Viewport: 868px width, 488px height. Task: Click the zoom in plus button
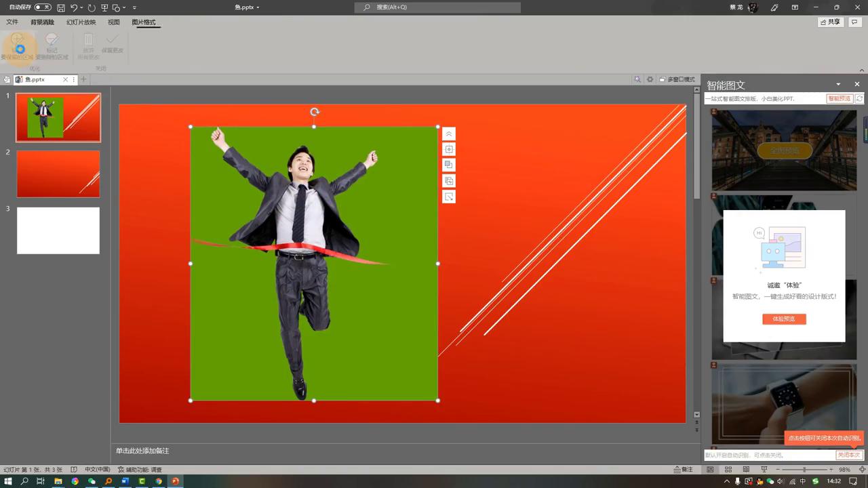832,470
